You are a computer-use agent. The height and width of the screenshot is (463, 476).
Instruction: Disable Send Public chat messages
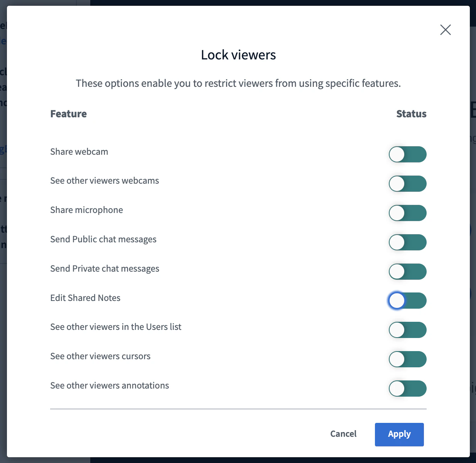pos(407,242)
